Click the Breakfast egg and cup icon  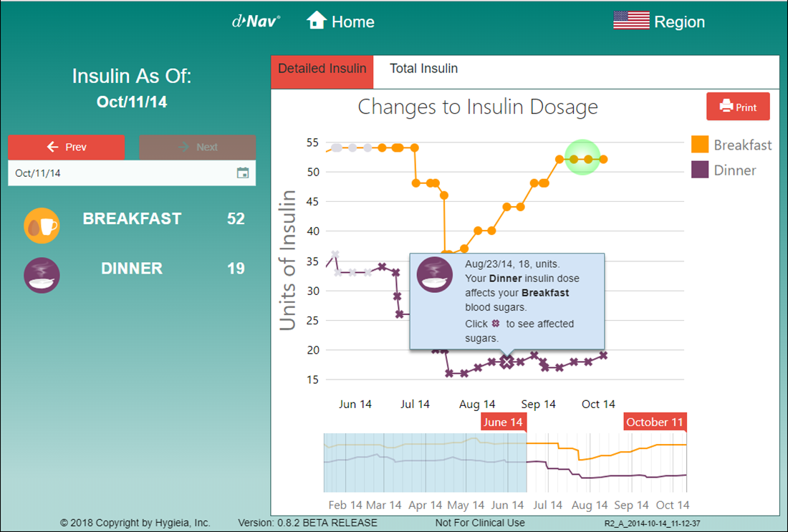tap(42, 226)
